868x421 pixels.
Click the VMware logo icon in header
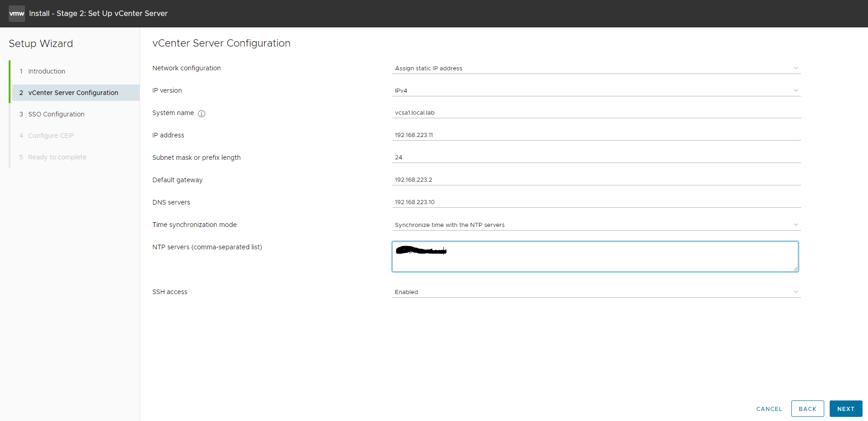click(x=17, y=13)
